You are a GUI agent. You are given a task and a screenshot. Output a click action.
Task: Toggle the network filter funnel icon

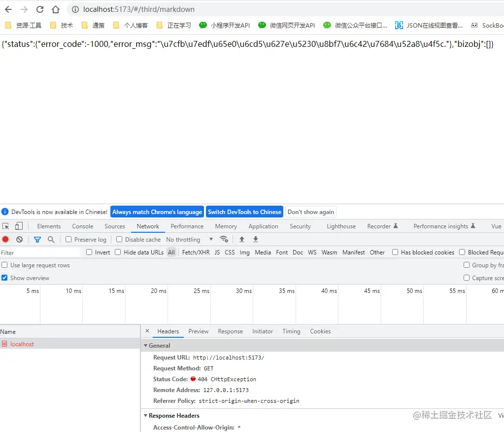(37, 239)
